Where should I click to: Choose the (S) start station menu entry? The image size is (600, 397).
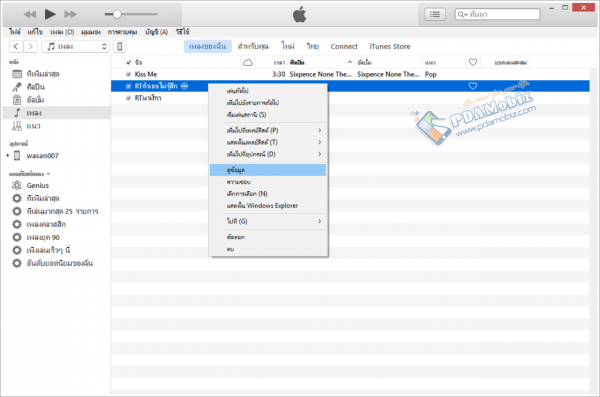(x=268, y=114)
